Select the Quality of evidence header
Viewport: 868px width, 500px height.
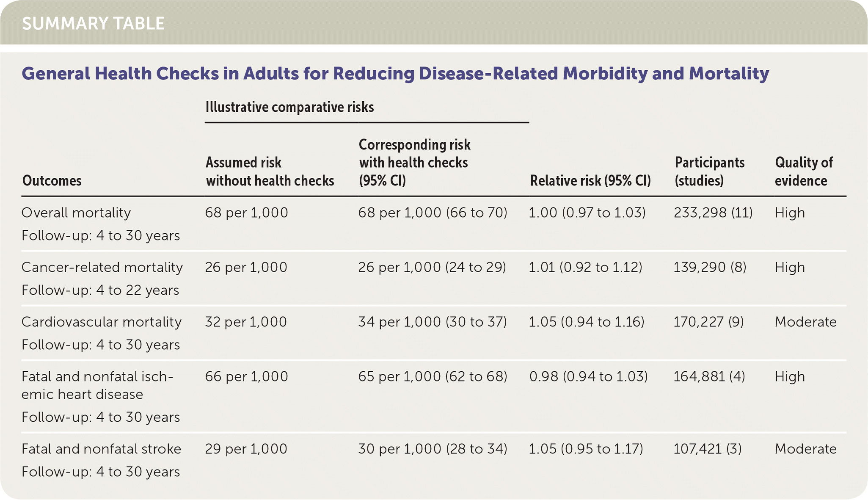[803, 171]
